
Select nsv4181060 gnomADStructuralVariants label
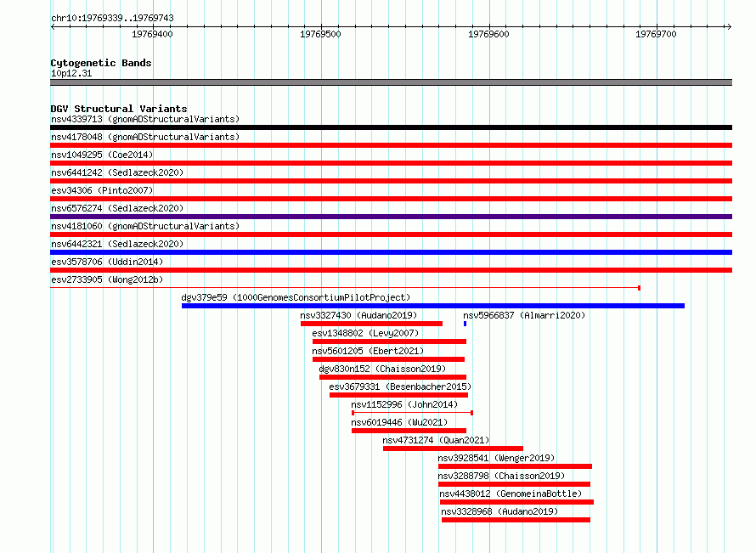[145, 226]
